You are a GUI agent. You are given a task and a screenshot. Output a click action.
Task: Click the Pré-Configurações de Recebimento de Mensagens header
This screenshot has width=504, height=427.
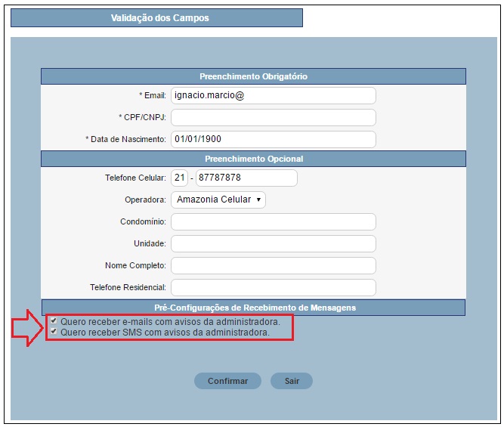[x=253, y=308]
